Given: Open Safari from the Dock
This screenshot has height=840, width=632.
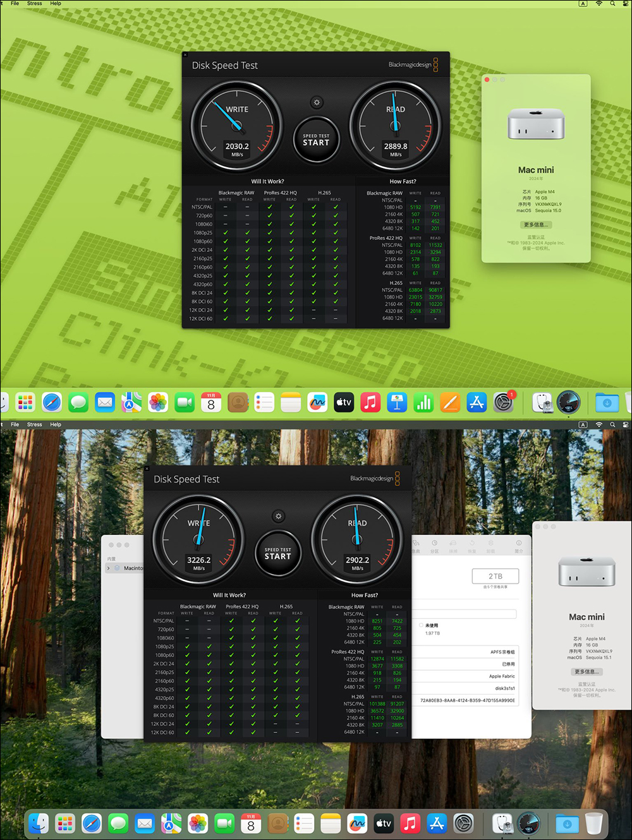Looking at the screenshot, I should pyautogui.click(x=51, y=402).
